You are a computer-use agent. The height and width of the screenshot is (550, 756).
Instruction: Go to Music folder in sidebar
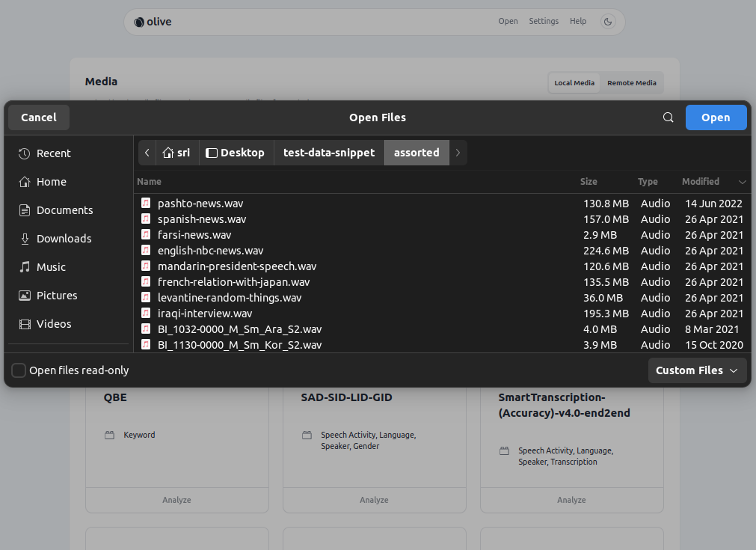51,267
